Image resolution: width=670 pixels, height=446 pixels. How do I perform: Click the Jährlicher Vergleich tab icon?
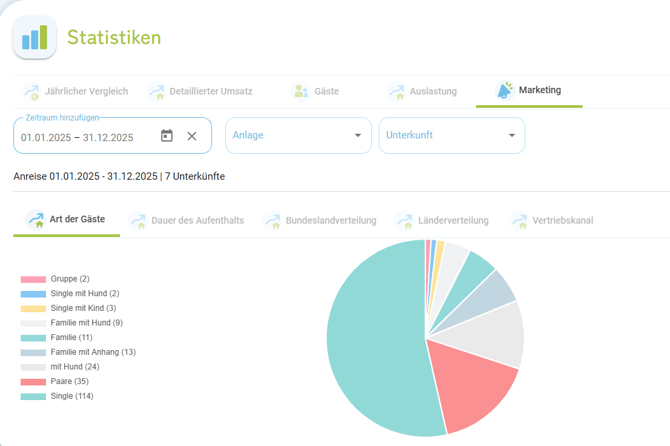point(31,91)
